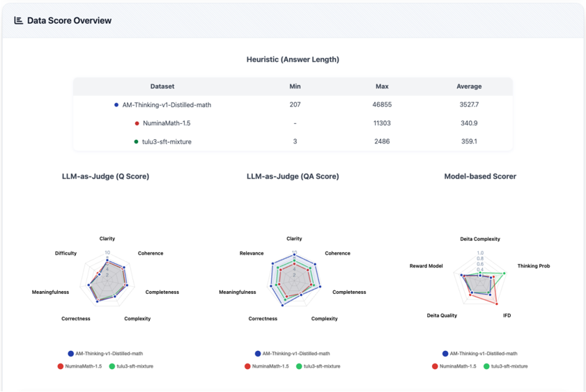The width and height of the screenshot is (586, 392).
Task: Click the Reward Model axis label
Action: [426, 266]
